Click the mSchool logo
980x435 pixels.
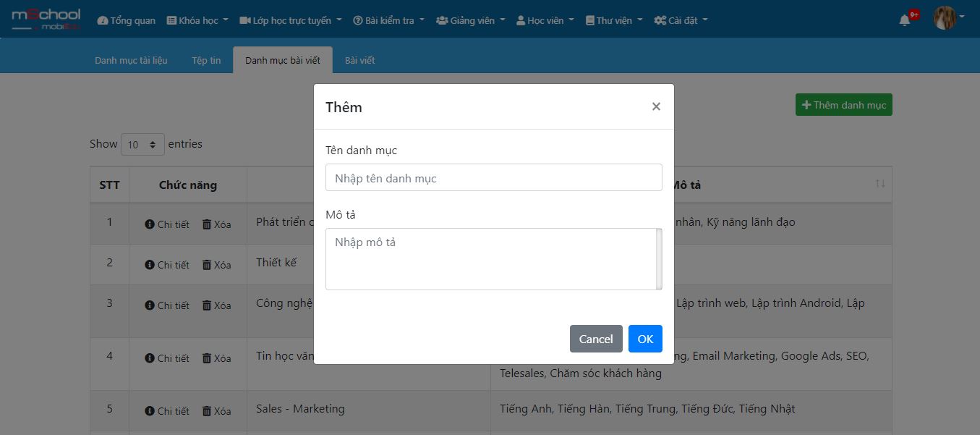46,20
